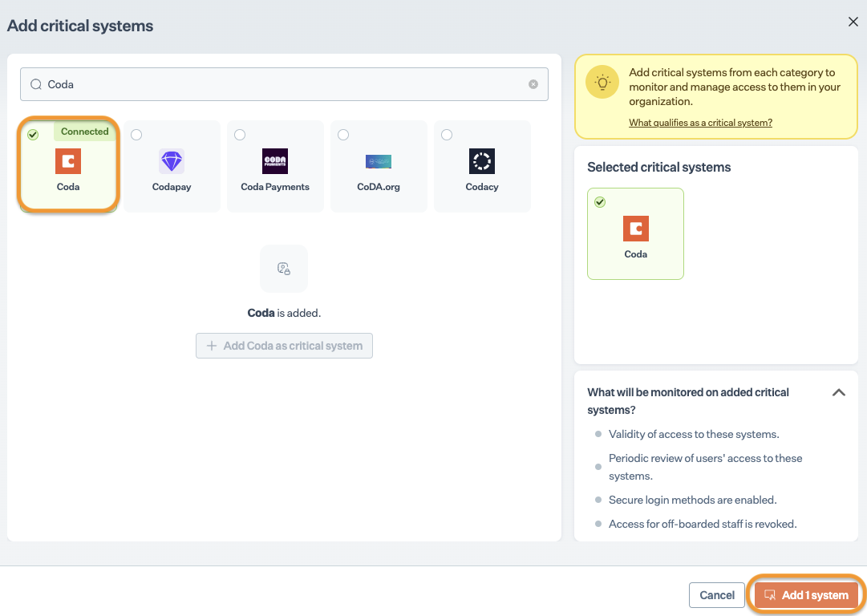The height and width of the screenshot is (616, 867).
Task: Deselect Coda in Selected critical systems panel
Action: click(x=600, y=202)
